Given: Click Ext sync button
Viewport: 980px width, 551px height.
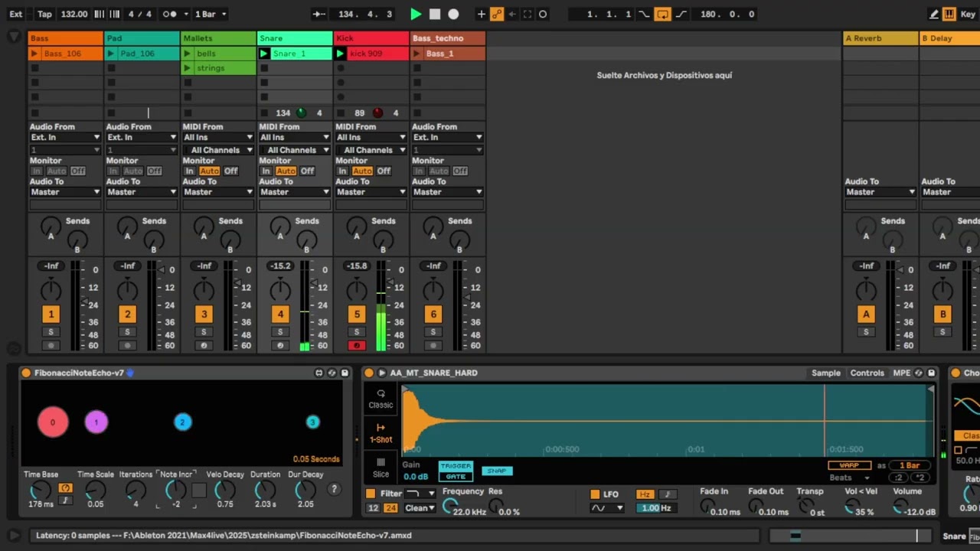Looking at the screenshot, I should coord(16,14).
